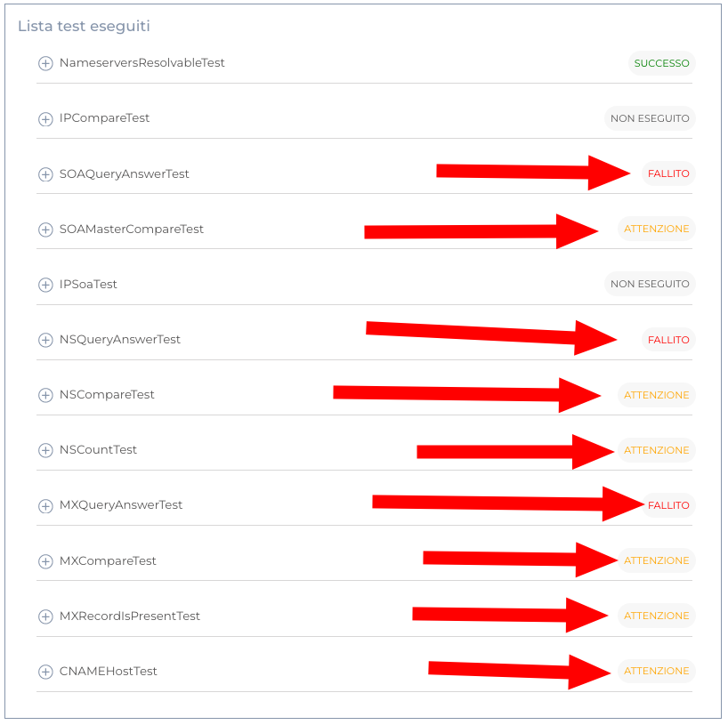Click ATTENZIONE badge on SOAMasterCompareTest row

tap(656, 229)
